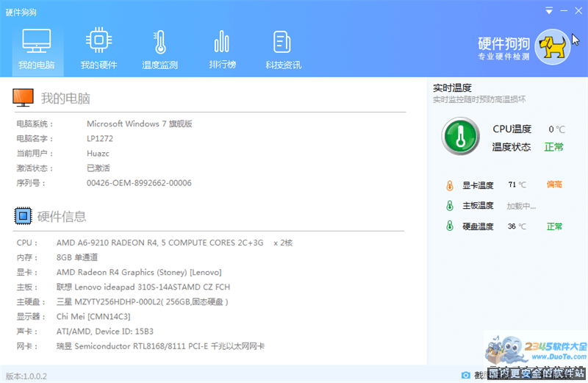Click the orange 显卡温度 thermometer icon
588x383 pixels.
[x=449, y=185]
